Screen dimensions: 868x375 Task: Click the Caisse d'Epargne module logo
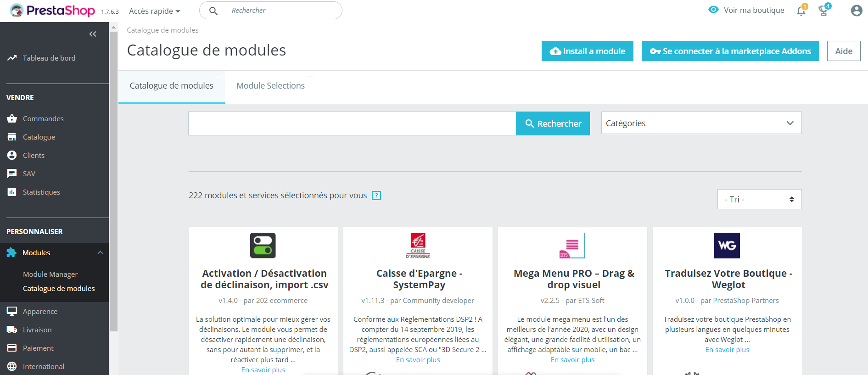tap(418, 246)
